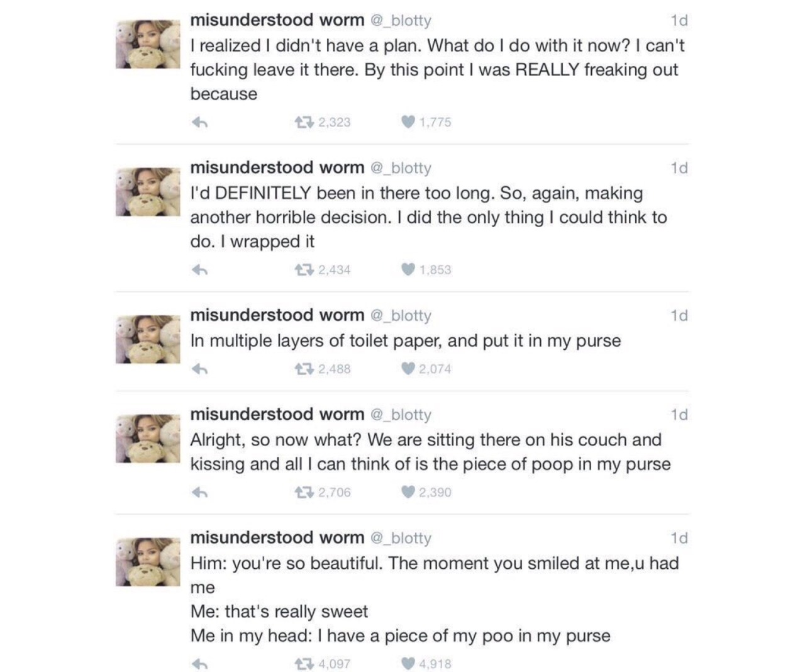Reply to the 'I wrapped it' tweet
Screen dimensions: 805x672
coord(199,270)
